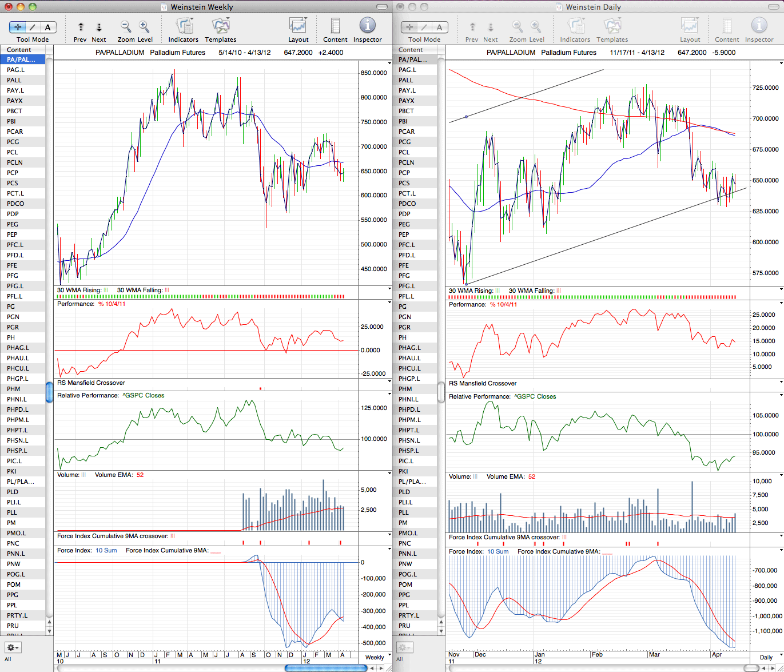Click the toolbar toggle pill in Weekly title bar

click(x=380, y=7)
